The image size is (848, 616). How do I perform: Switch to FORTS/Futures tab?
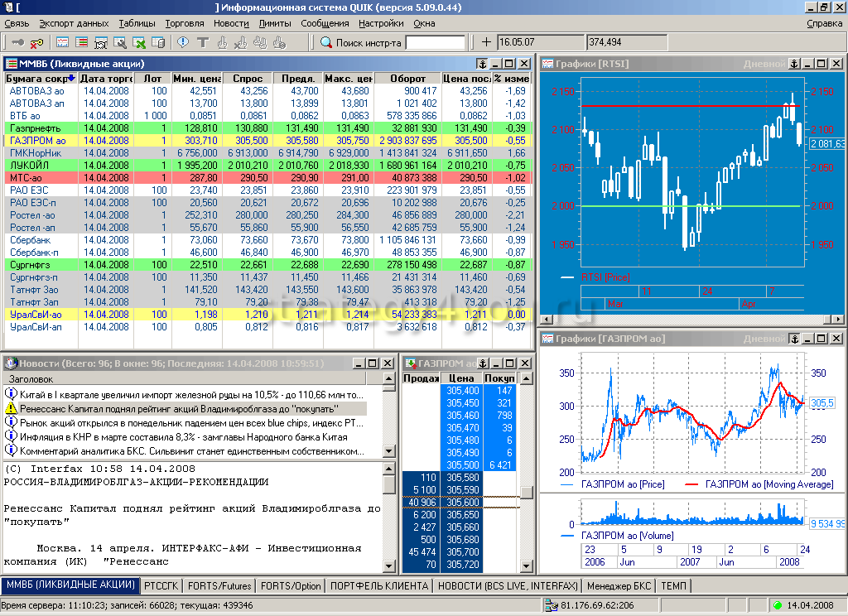tap(219, 585)
